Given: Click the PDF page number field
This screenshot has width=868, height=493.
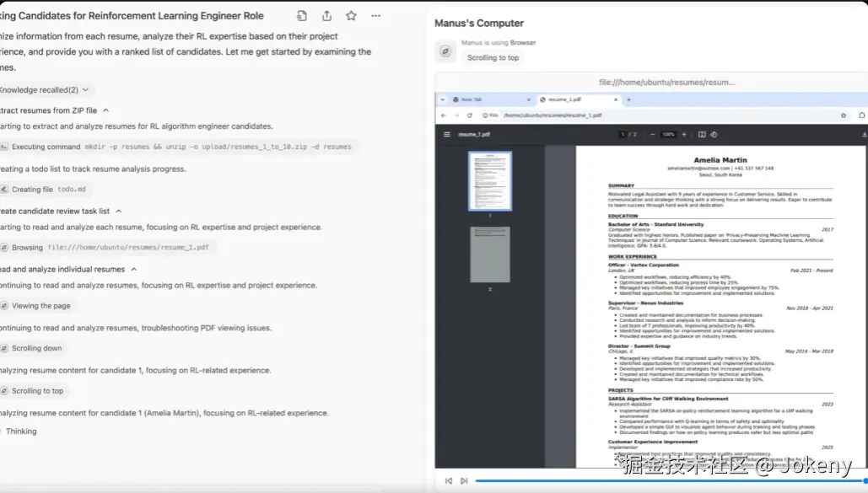Looking at the screenshot, I should (623, 135).
